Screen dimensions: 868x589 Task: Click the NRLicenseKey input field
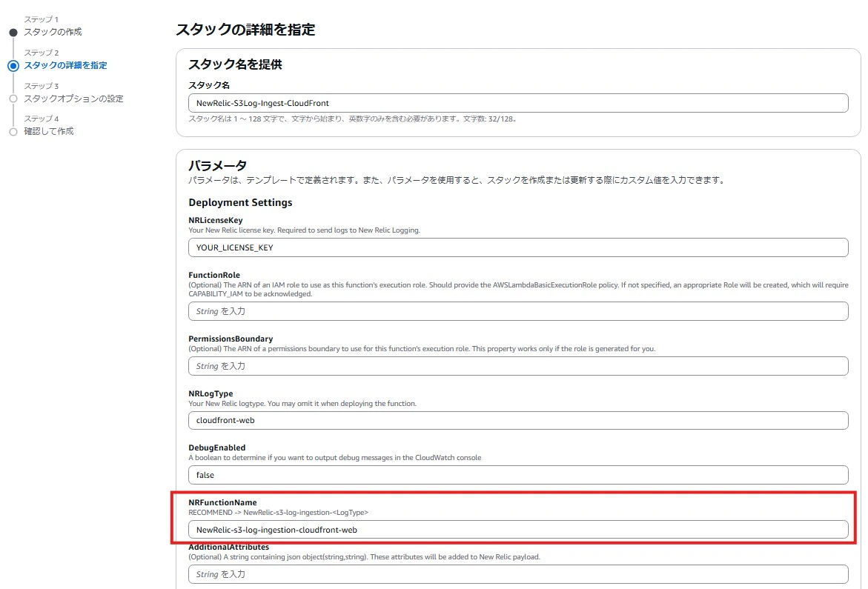pos(518,247)
